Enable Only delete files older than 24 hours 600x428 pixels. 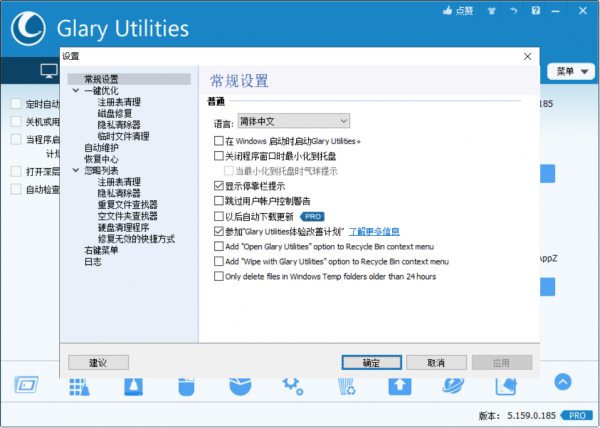(218, 277)
